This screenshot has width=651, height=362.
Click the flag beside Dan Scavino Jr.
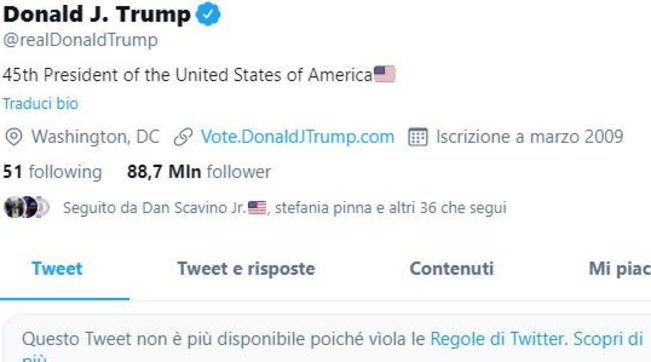[x=257, y=208]
